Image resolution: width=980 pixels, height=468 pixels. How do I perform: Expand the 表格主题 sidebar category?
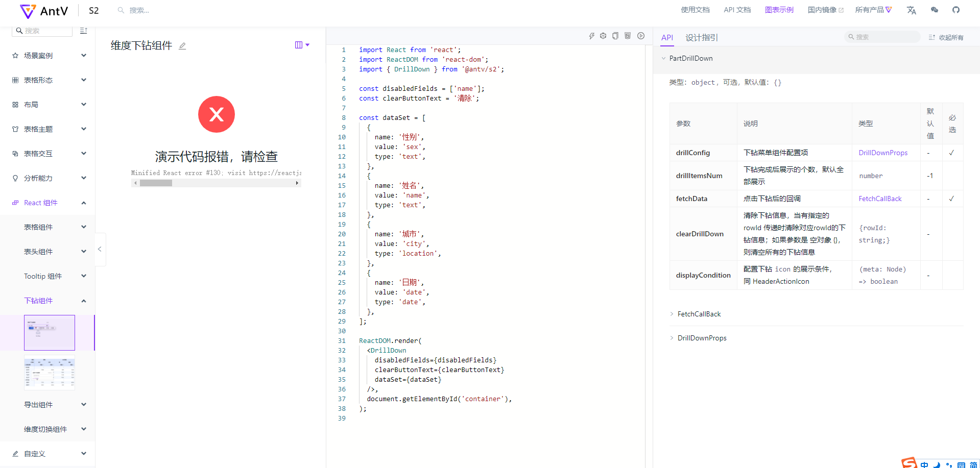[x=49, y=129]
